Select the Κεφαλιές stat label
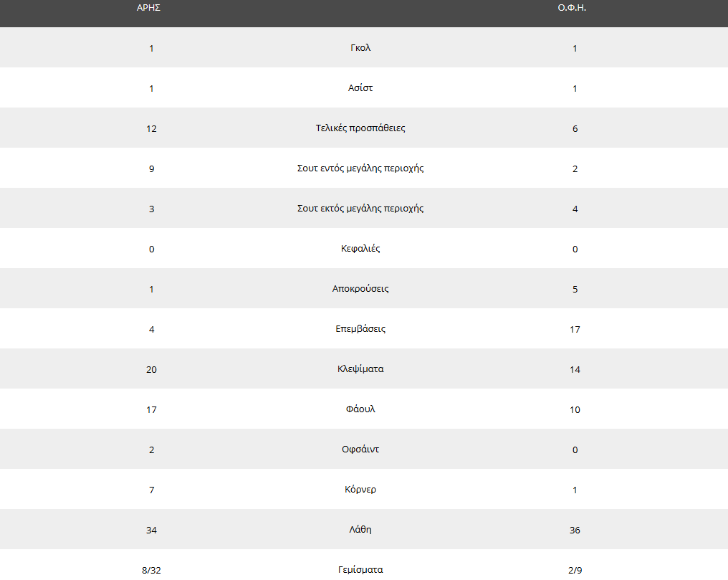728x580 pixels. 360,249
